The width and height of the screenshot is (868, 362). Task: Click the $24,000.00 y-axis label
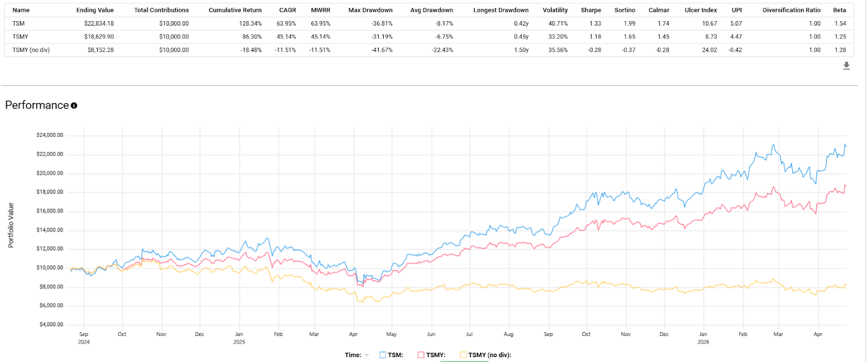point(50,135)
